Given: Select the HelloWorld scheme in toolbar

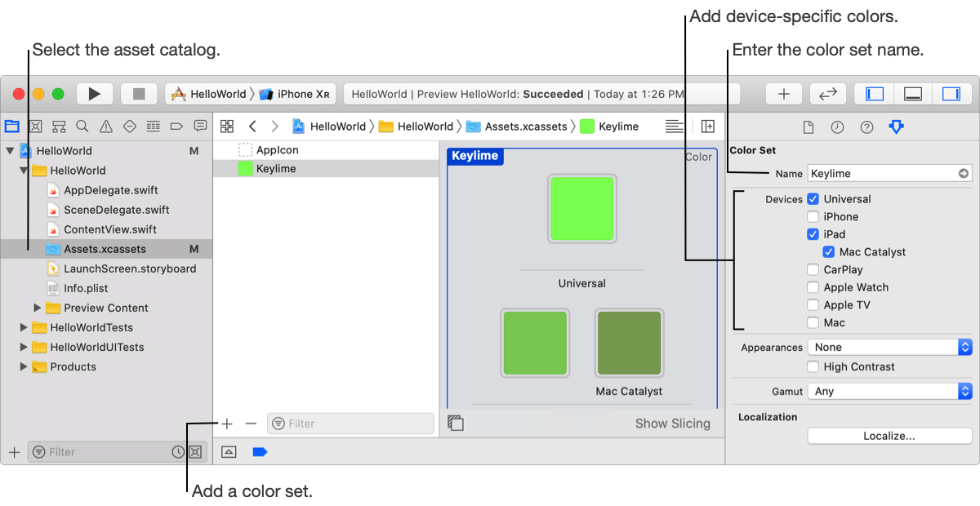Looking at the screenshot, I should [210, 94].
